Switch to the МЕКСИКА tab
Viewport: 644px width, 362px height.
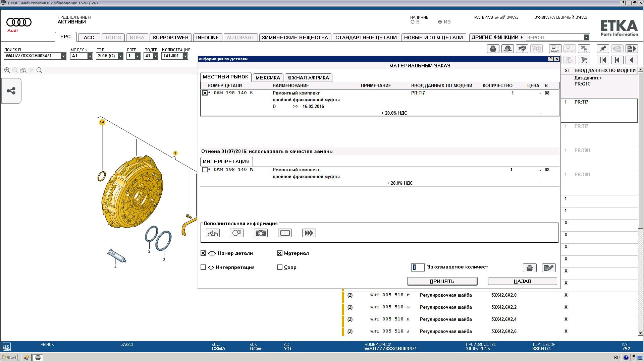click(268, 78)
